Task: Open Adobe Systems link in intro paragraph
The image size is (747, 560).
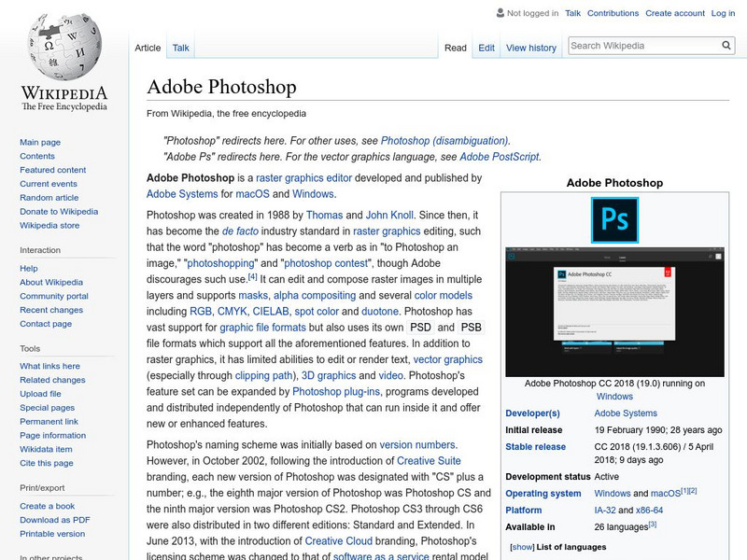Action: click(x=182, y=194)
